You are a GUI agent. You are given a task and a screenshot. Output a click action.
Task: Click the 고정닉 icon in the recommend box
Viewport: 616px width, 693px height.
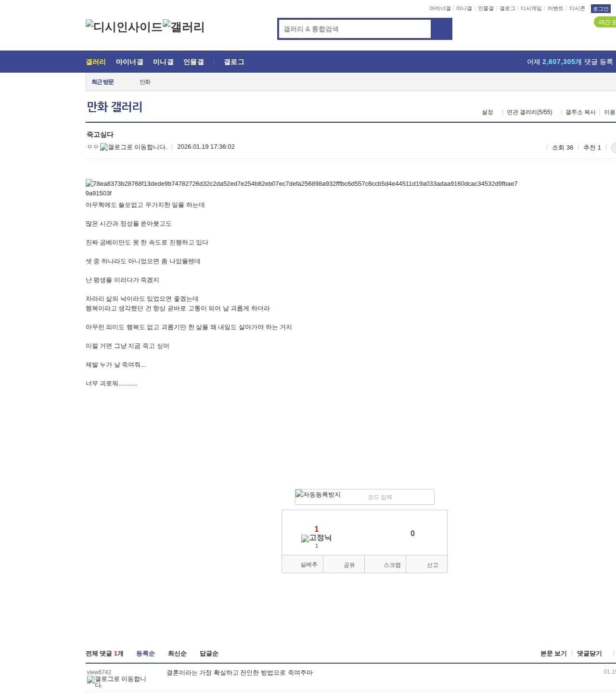pyautogui.click(x=316, y=538)
